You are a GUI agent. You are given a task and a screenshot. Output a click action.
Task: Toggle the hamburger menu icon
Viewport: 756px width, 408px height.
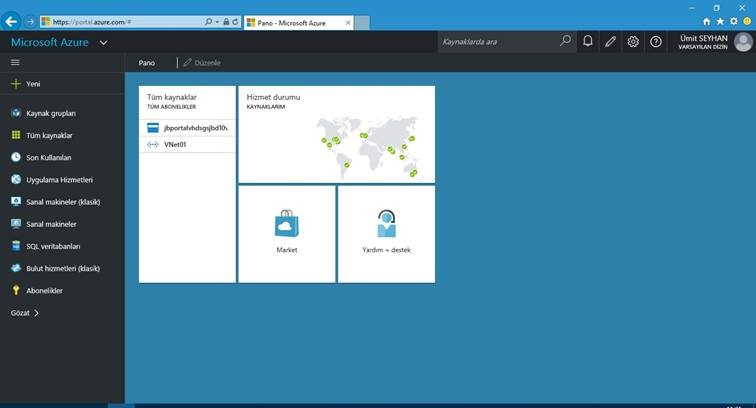15,62
